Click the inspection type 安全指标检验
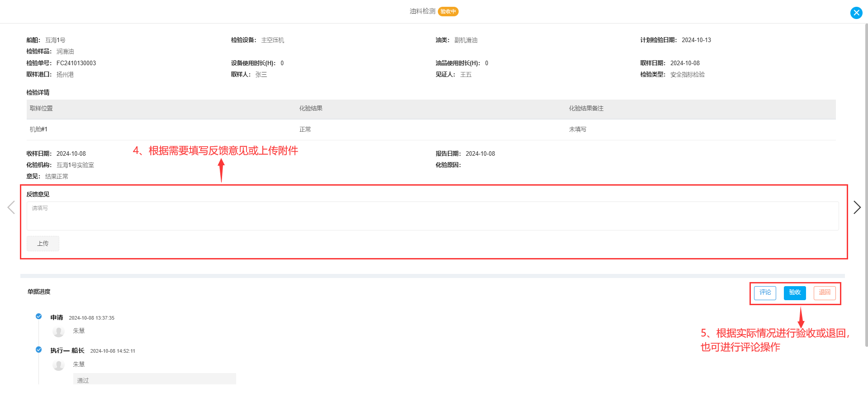This screenshot has width=868, height=412. [688, 75]
